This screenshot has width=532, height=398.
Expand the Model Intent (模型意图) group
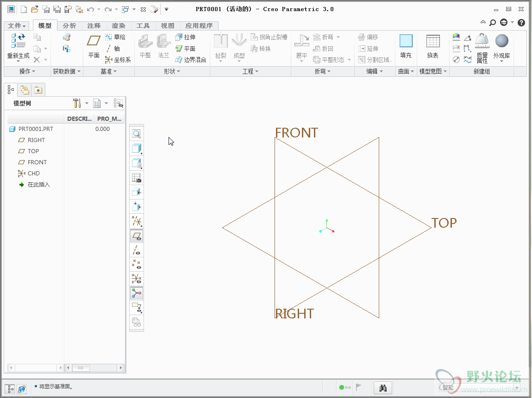(433, 71)
